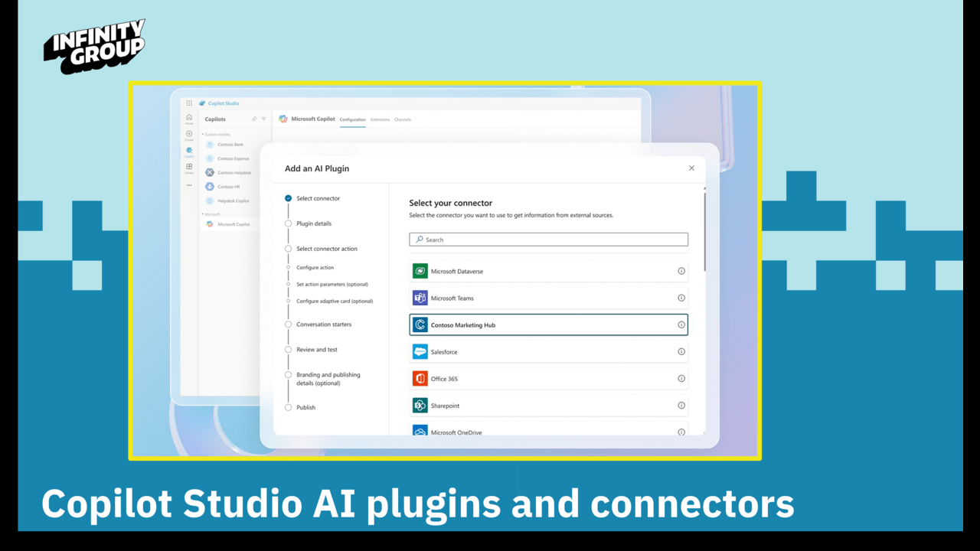Image resolution: width=980 pixels, height=551 pixels.
Task: Select the Review and test step
Action: tap(312, 350)
